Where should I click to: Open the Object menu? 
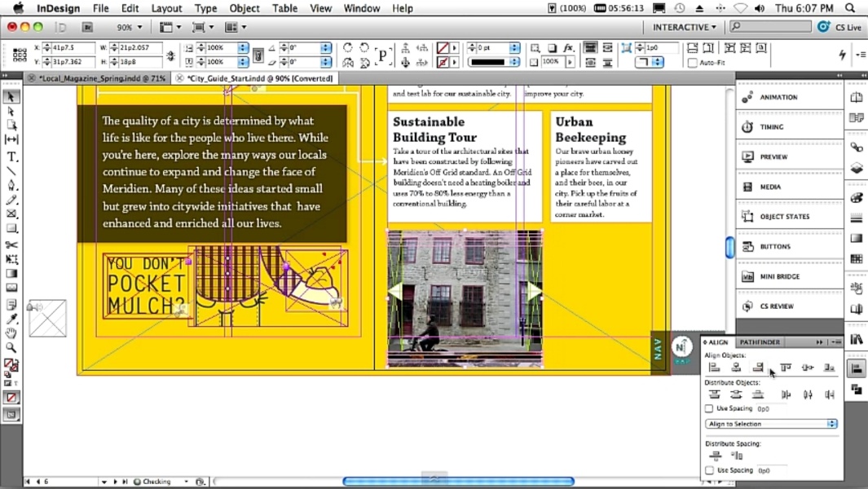[x=244, y=8]
